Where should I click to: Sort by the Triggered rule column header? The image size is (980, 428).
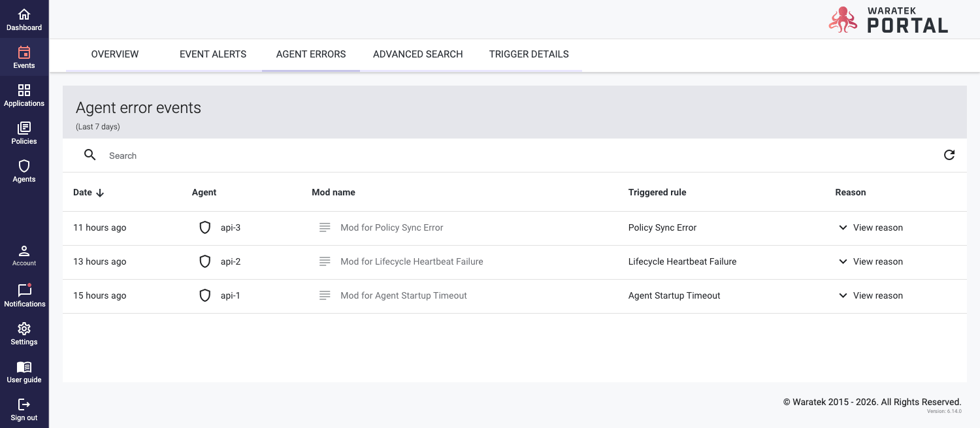657,192
